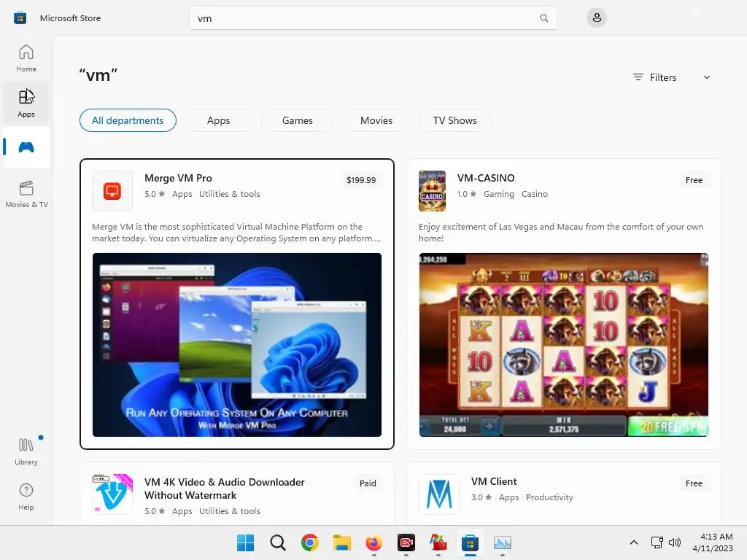Viewport: 747px width, 560px height.
Task: Open the Windows Start button
Action: click(245, 542)
